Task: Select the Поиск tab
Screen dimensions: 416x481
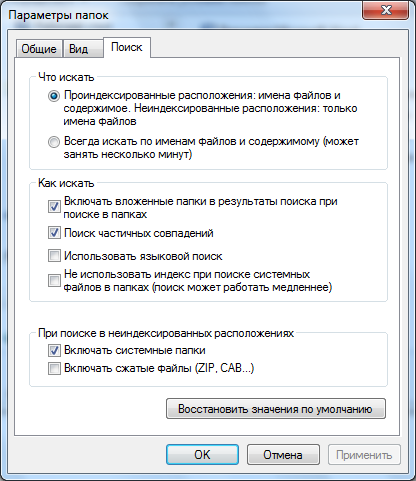Action: (x=127, y=47)
